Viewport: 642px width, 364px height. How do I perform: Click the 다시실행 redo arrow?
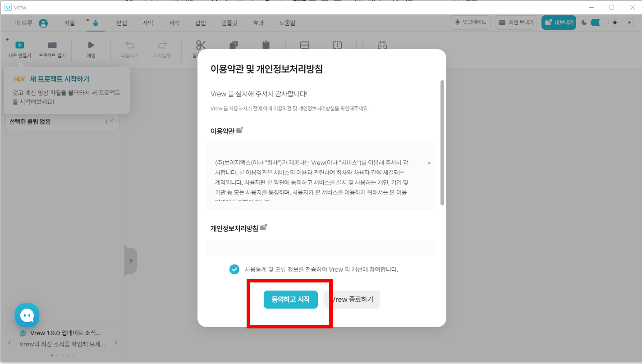point(162,45)
